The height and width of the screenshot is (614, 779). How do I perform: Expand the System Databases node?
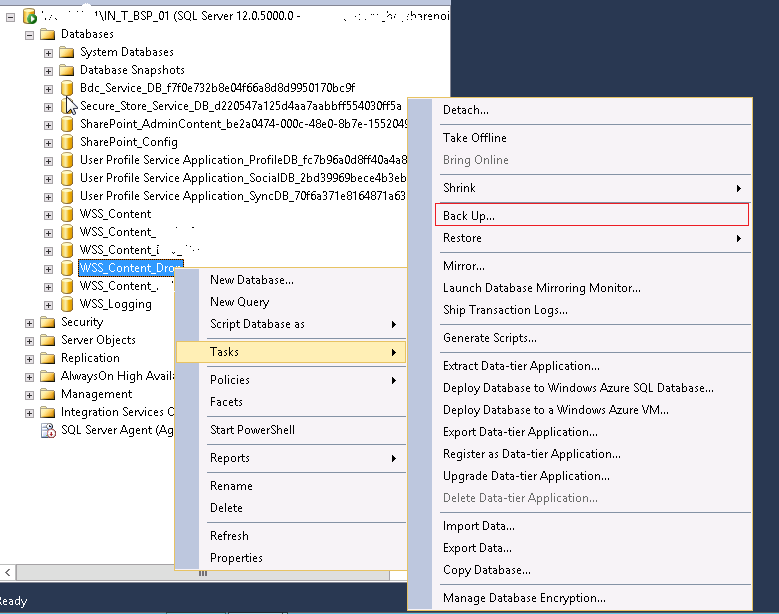[x=48, y=52]
